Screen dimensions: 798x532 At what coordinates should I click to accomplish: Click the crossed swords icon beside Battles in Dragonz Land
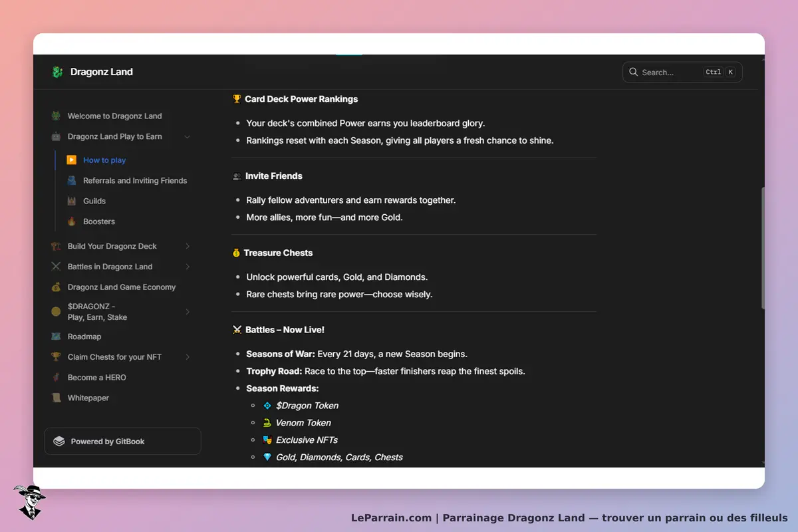pyautogui.click(x=56, y=267)
